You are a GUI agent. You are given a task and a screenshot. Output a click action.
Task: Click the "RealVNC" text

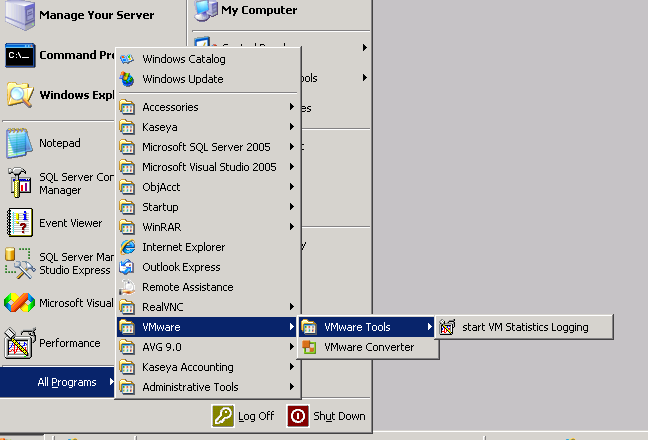163,307
